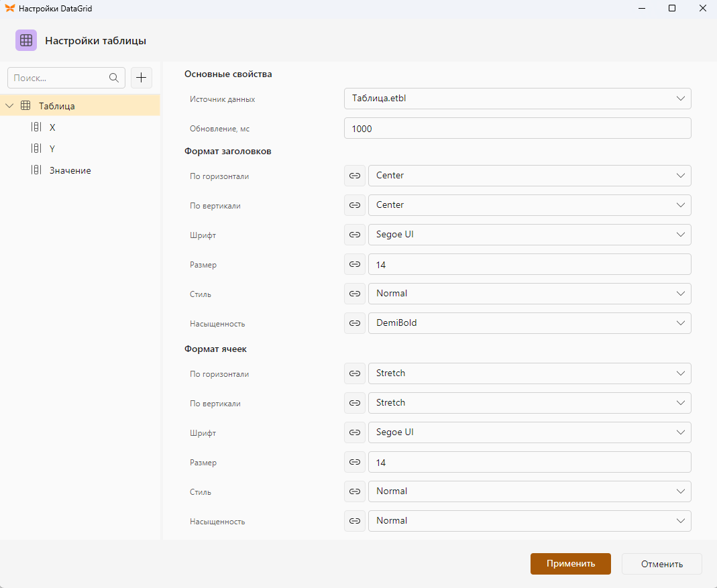Open cell По горизонтали Stretch dropdown
Screen dimensions: 717x588
pyautogui.click(x=529, y=373)
